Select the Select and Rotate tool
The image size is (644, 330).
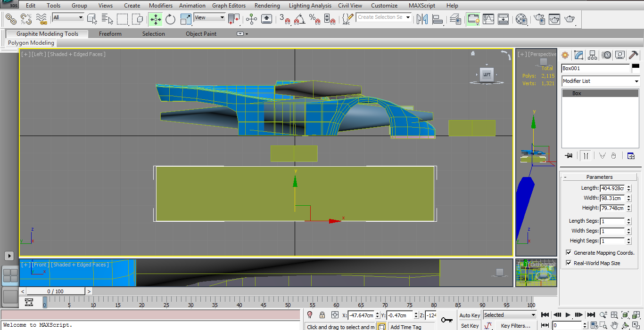click(170, 19)
